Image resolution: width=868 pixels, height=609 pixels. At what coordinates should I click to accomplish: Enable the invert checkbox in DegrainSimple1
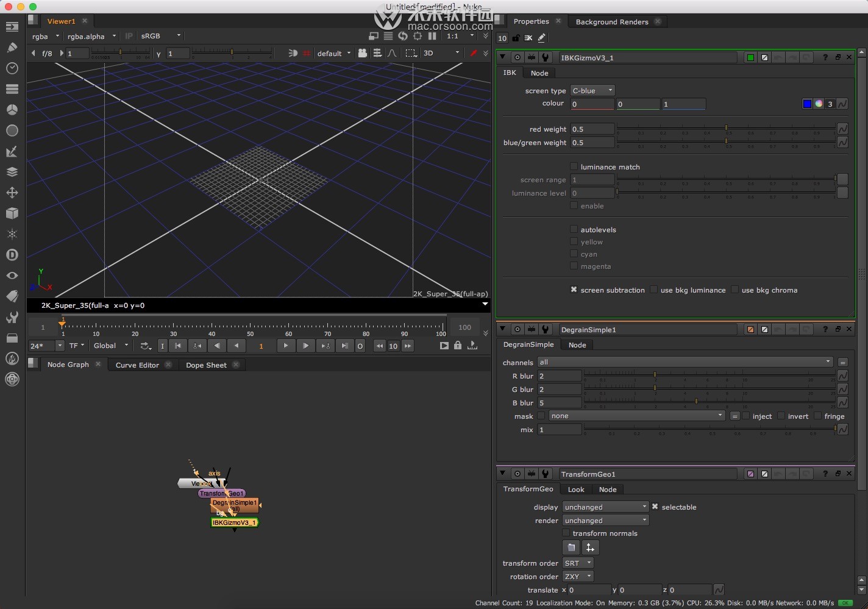781,416
